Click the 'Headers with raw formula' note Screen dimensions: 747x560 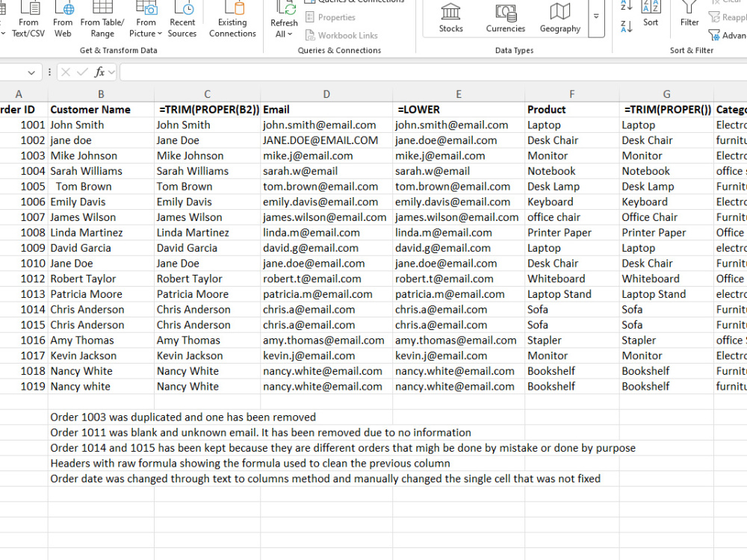[250, 464]
